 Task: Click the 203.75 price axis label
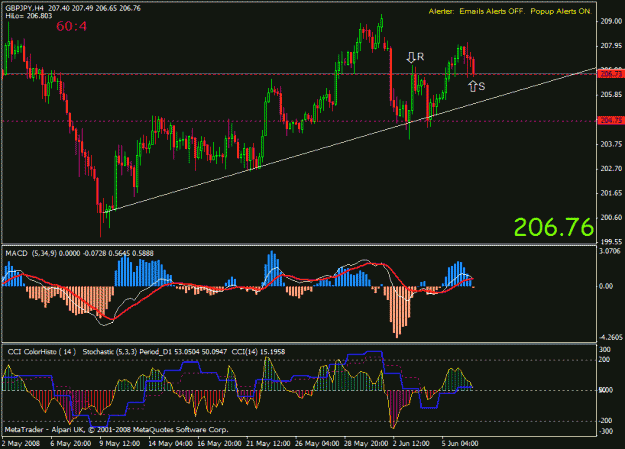click(x=611, y=144)
